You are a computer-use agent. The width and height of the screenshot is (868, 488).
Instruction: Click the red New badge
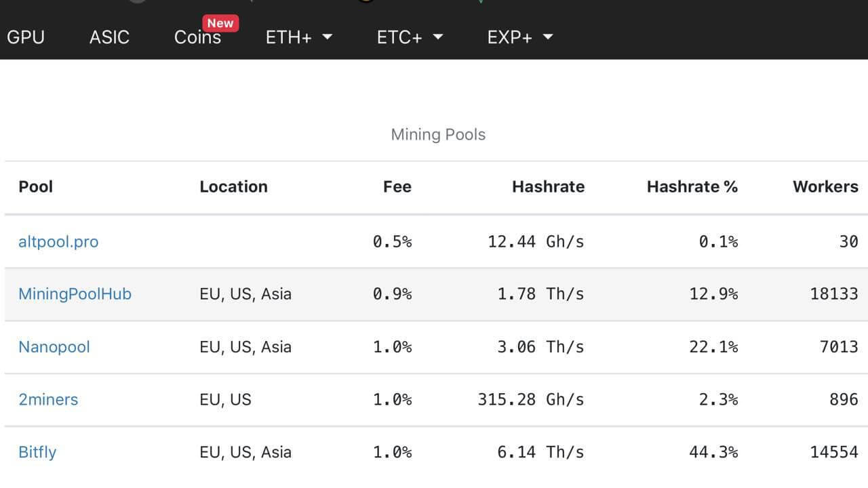pyautogui.click(x=220, y=23)
